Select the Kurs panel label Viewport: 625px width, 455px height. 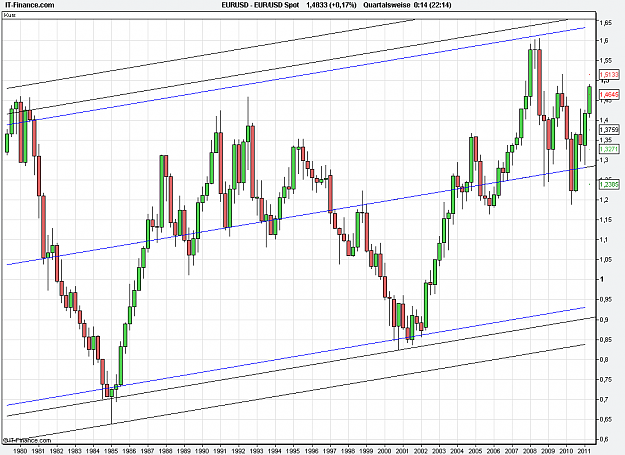(x=10, y=15)
